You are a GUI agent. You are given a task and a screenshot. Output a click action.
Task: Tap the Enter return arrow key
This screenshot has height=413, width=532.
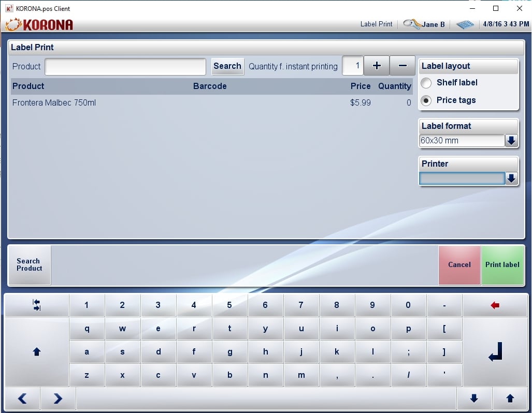point(495,351)
